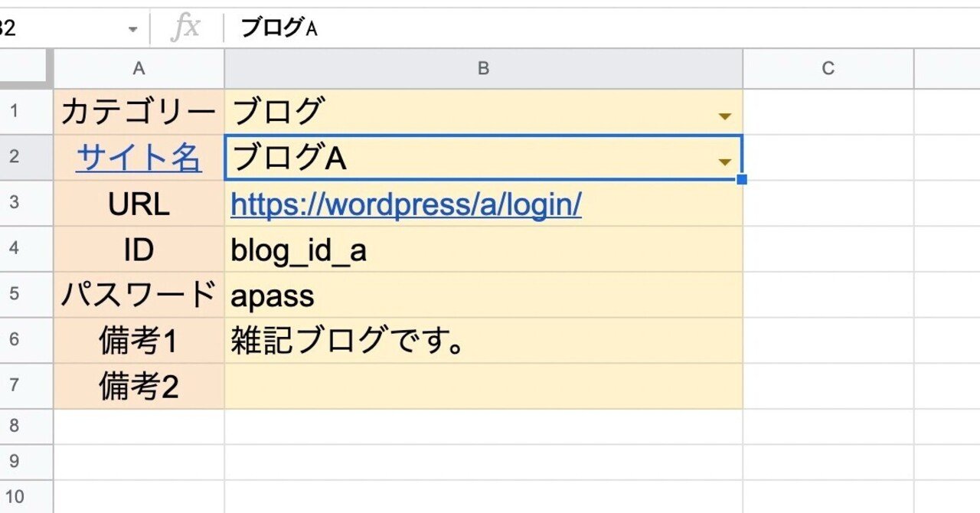Click the blue fill handle on cell B2

(x=741, y=178)
